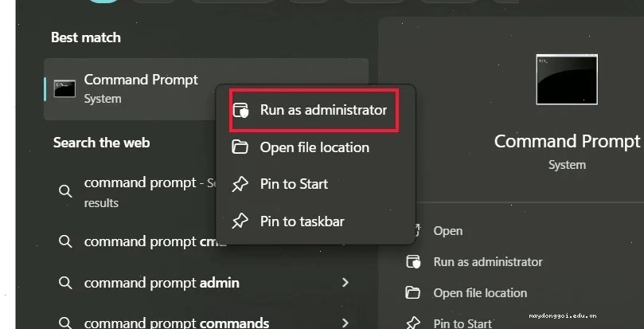Select Pin to Start in context menu
644x329 pixels.
pos(315,184)
